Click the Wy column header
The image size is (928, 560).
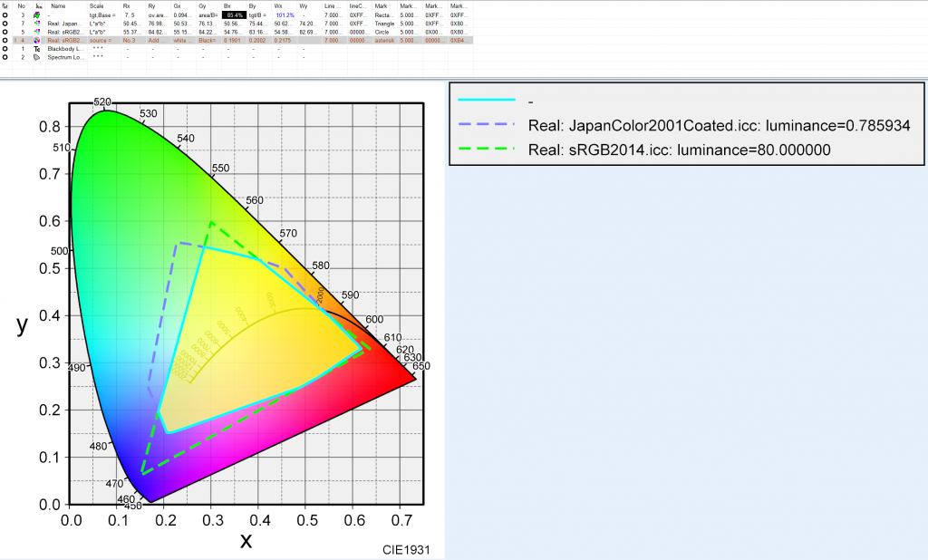[x=304, y=6]
